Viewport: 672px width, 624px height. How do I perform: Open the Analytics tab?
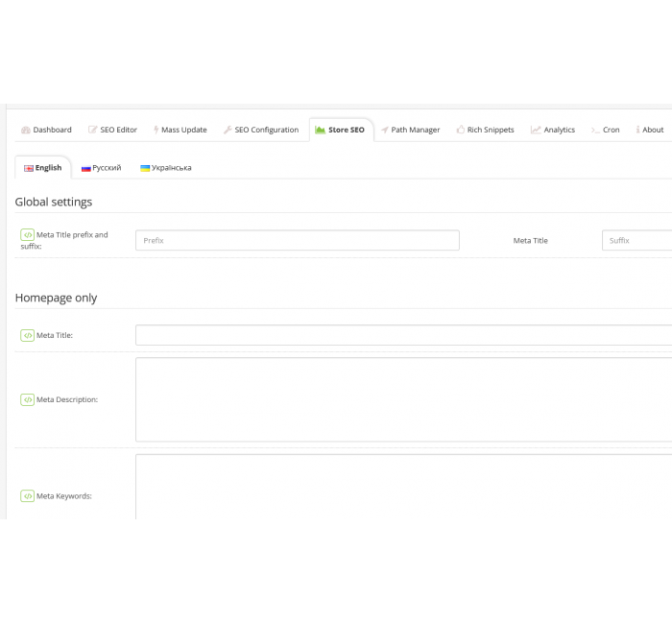point(553,130)
